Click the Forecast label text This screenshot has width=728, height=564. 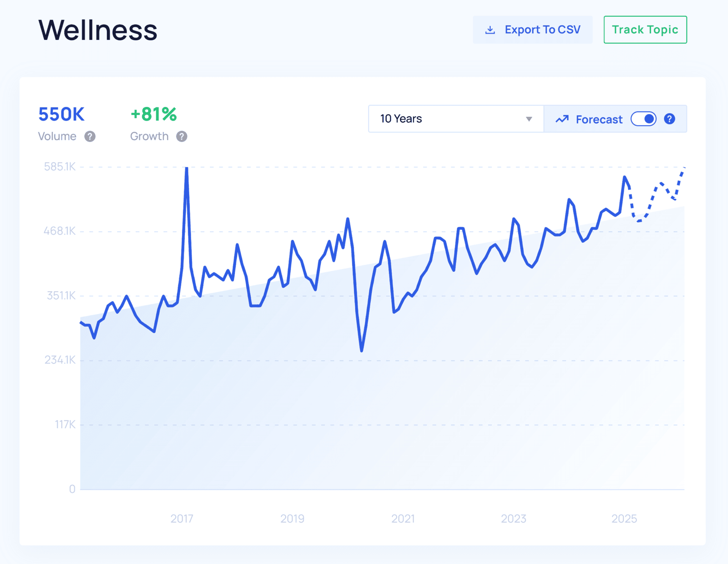click(599, 119)
